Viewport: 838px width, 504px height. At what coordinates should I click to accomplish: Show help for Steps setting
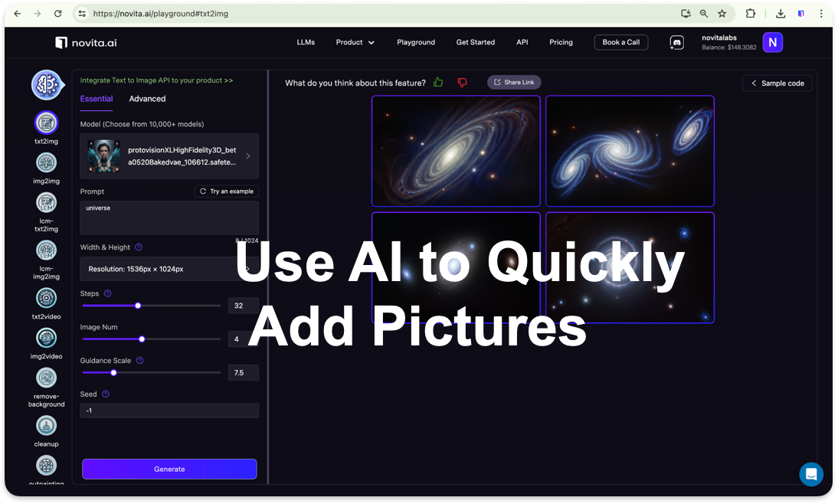point(107,293)
